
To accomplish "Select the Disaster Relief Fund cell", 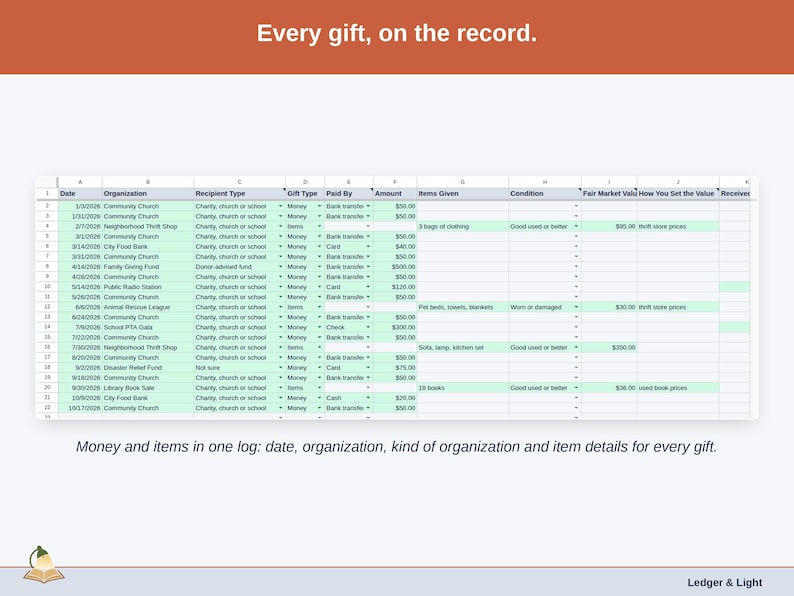I will point(148,368).
